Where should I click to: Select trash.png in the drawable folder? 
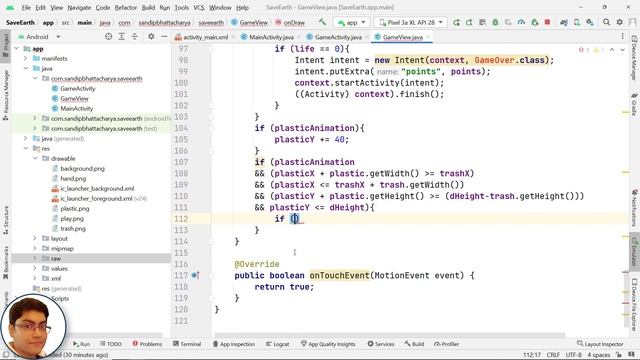(x=73, y=229)
